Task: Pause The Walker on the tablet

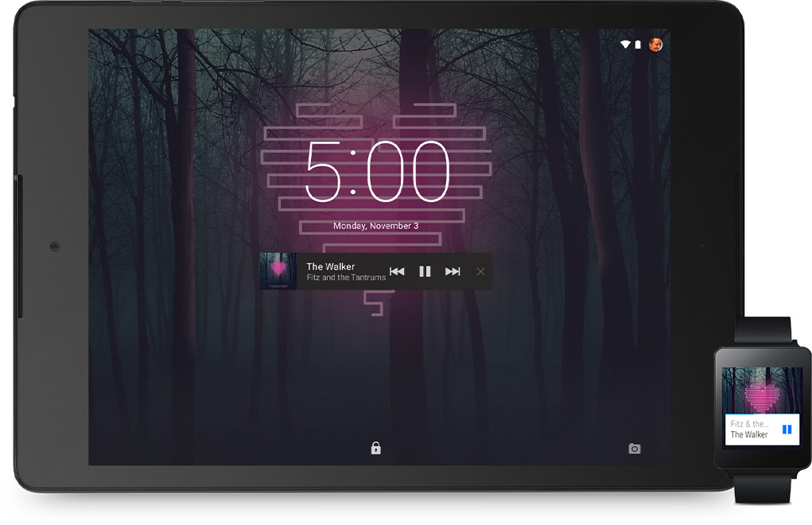Action: click(x=425, y=272)
